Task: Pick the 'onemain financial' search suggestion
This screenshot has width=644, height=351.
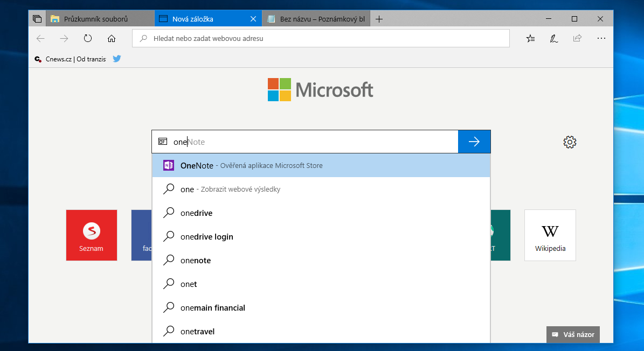Action: [213, 308]
